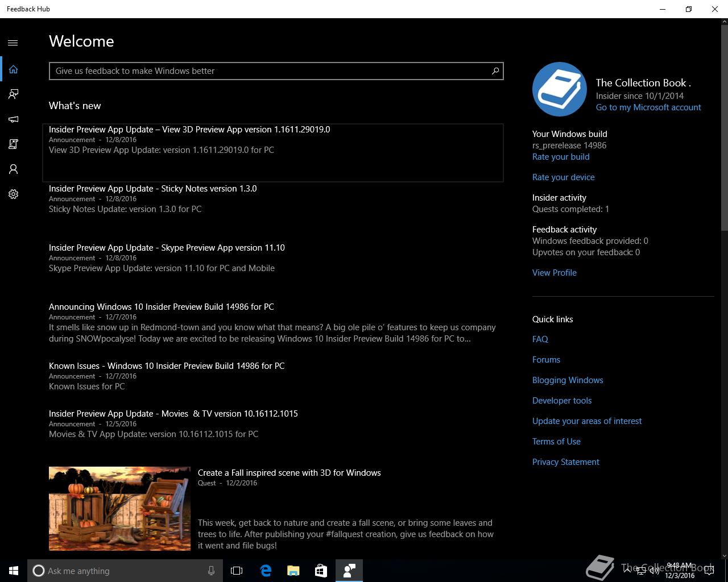This screenshot has width=728, height=582.
Task: Click Feedback Hub taskbar icon
Action: 349,571
